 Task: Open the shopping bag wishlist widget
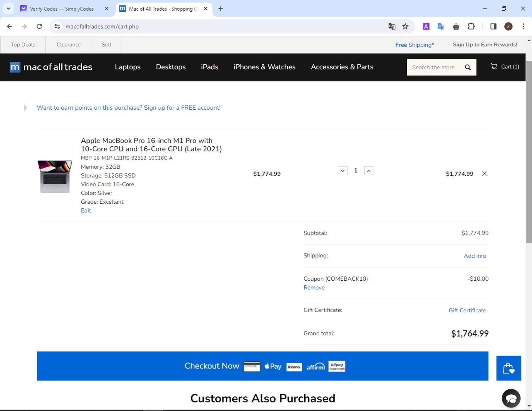[509, 368]
